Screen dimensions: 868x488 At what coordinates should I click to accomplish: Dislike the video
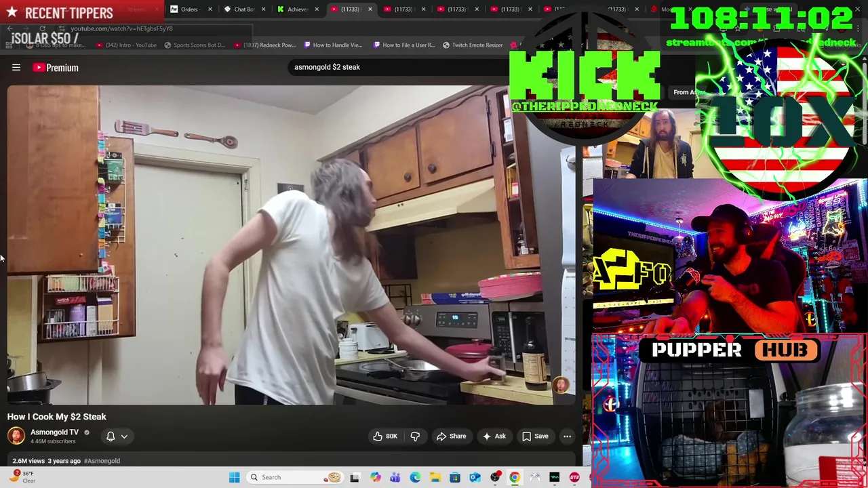[415, 436]
